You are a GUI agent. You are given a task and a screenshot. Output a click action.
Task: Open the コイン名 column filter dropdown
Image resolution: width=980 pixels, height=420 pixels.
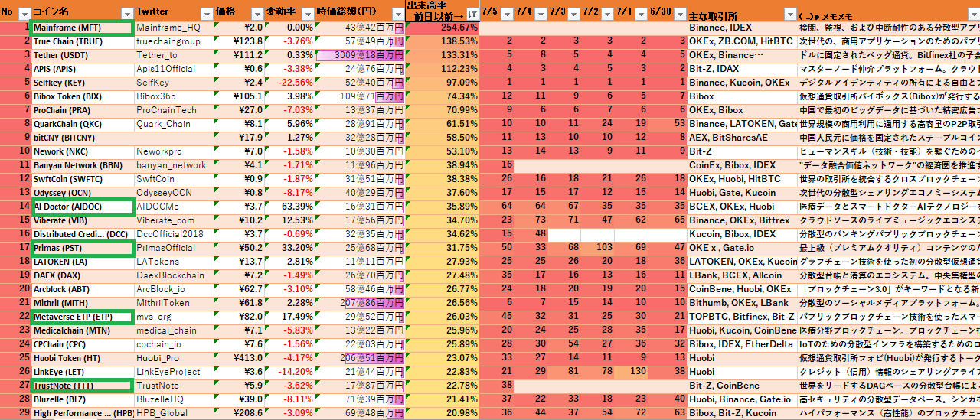tap(126, 14)
